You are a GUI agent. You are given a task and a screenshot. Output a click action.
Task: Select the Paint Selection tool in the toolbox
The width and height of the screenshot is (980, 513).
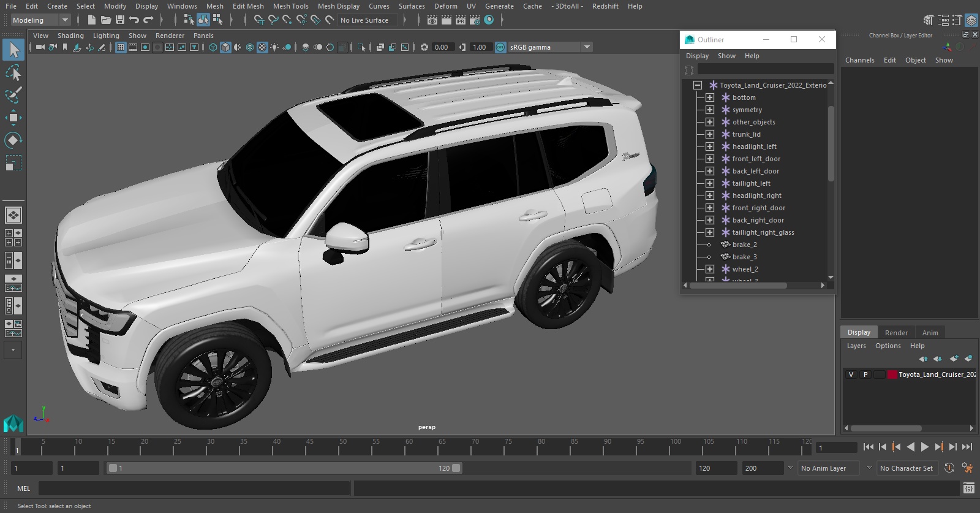(x=13, y=96)
